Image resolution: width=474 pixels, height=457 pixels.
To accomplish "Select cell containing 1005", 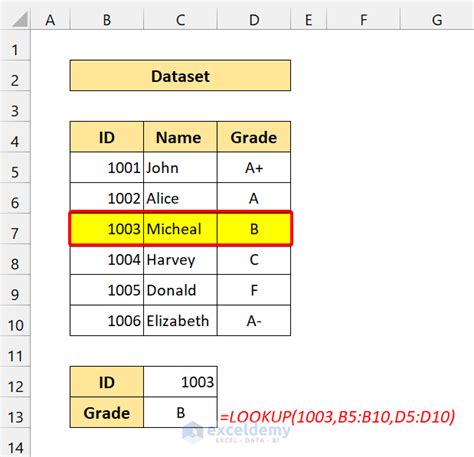I will tap(107, 290).
